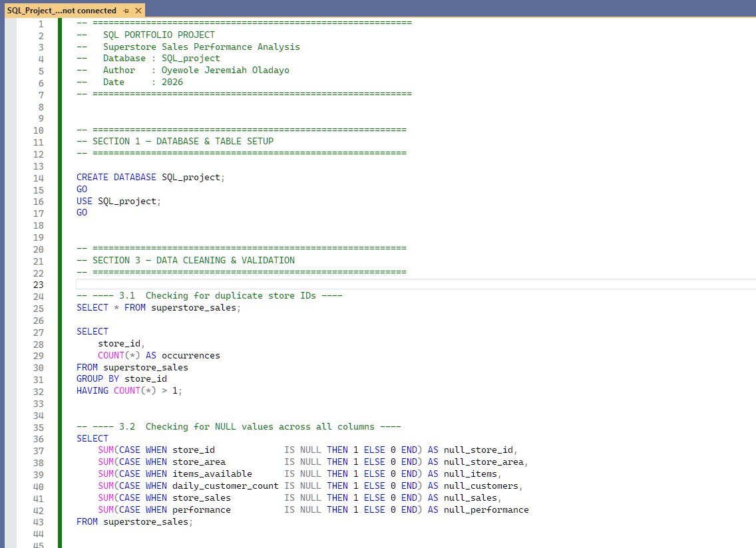Click the SELECT keyword on line 27

(x=93, y=332)
